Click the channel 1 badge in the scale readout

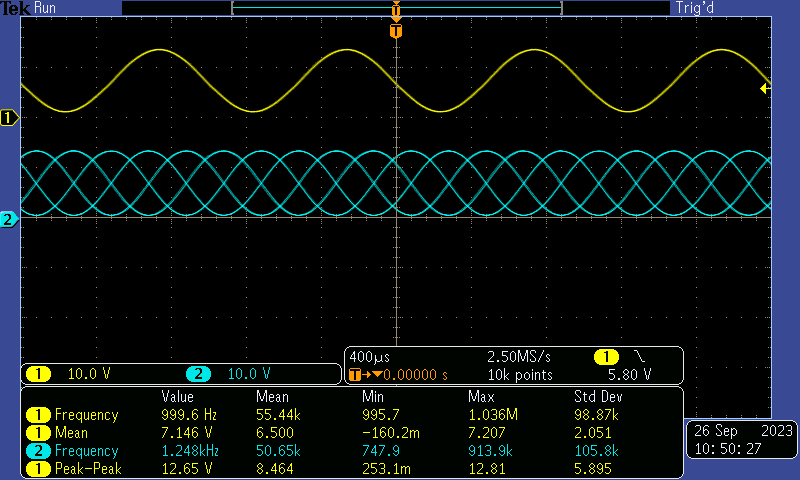pos(38,374)
